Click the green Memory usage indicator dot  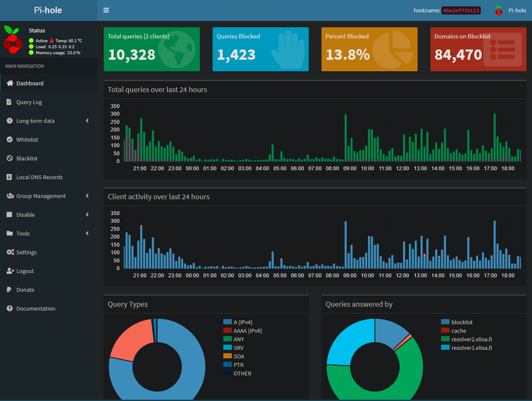click(x=31, y=52)
